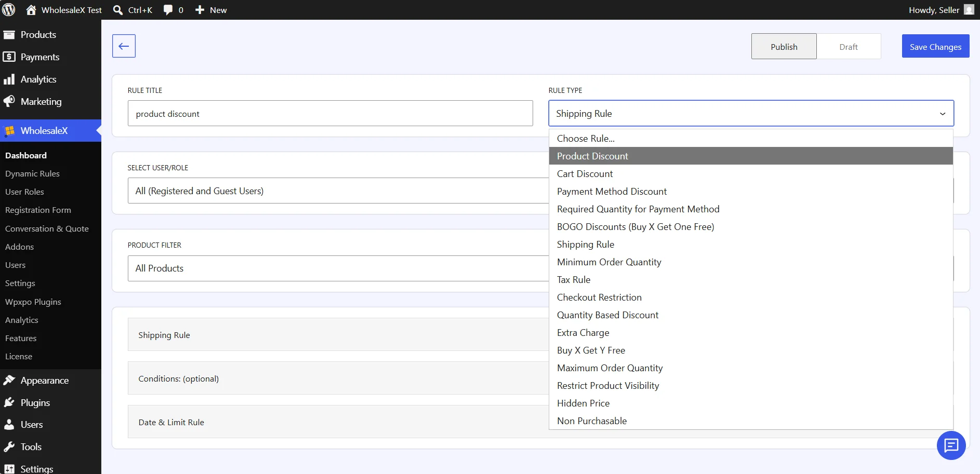Screen dimensions: 980x474
Task: Click the Tools wrench icon
Action: [x=9, y=446]
